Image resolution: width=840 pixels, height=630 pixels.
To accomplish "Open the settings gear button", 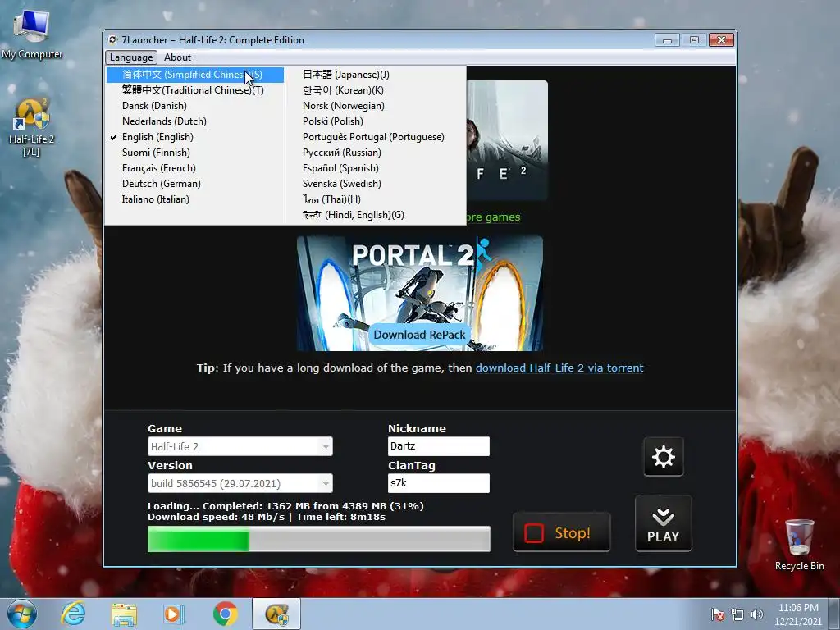I will [663, 457].
